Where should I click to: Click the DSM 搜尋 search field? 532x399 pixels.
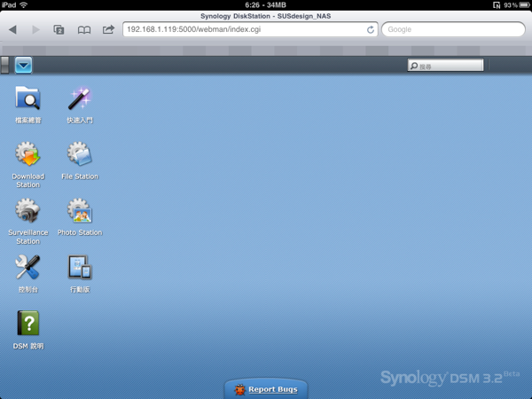click(445, 66)
